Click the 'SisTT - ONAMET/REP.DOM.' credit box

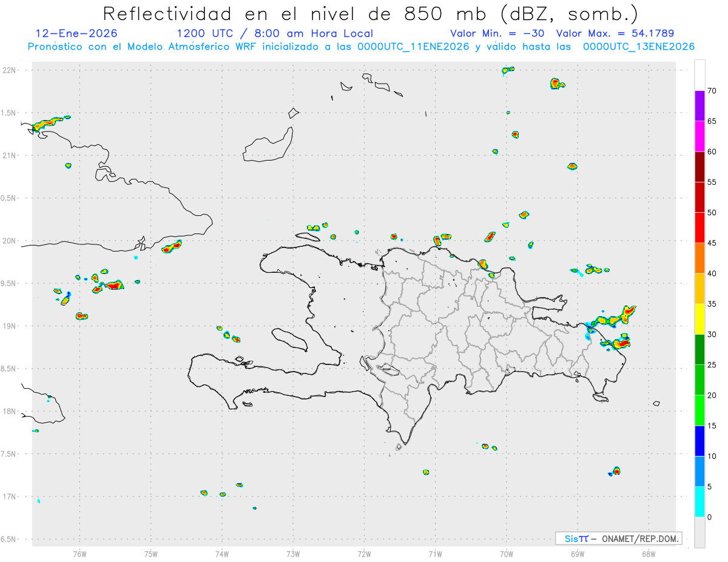619,538
